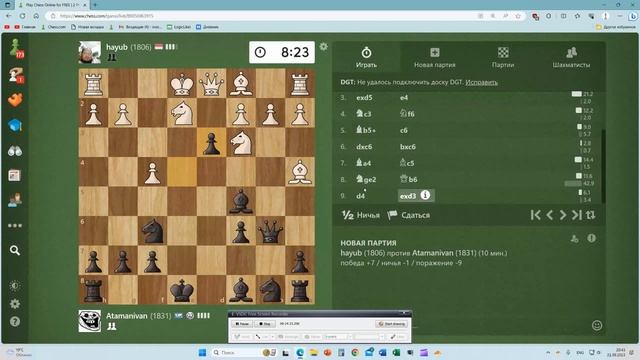Image resolution: width=640 pixels, height=360 pixels.
Task: Select move dxc6 in the move list
Action: [x=364, y=147]
